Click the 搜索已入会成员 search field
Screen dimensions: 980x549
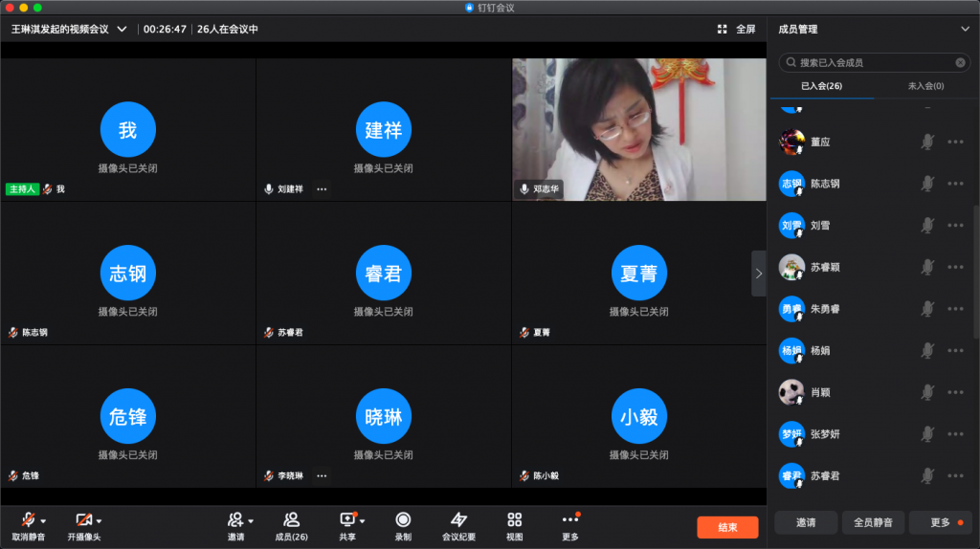coord(873,62)
